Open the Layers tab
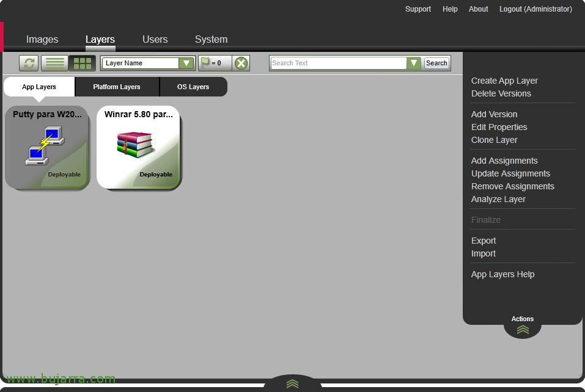Screen dimensions: 585x392 pos(100,39)
